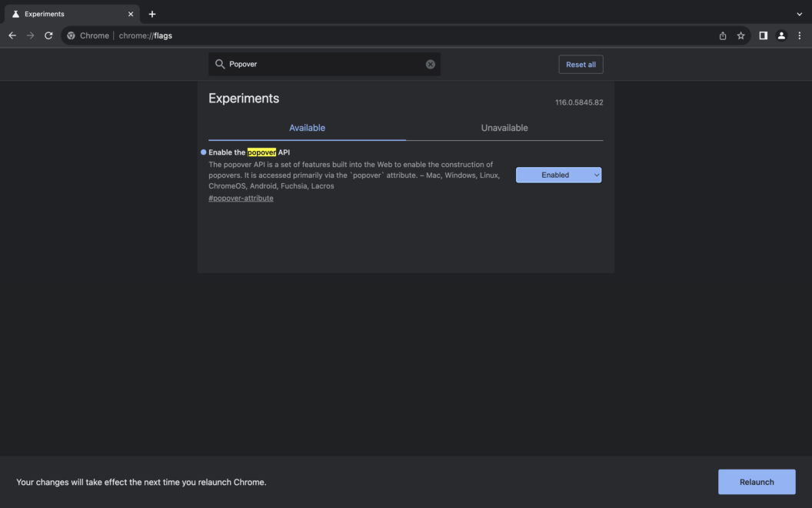Screen dimensions: 812x508
Task: Open a new tab with plus button
Action: point(152,14)
